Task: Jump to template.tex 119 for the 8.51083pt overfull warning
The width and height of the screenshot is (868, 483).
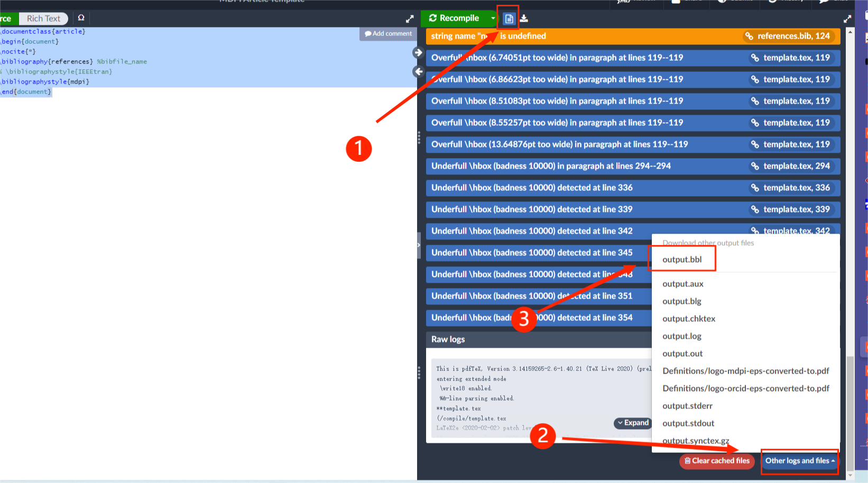Action: [x=790, y=101]
